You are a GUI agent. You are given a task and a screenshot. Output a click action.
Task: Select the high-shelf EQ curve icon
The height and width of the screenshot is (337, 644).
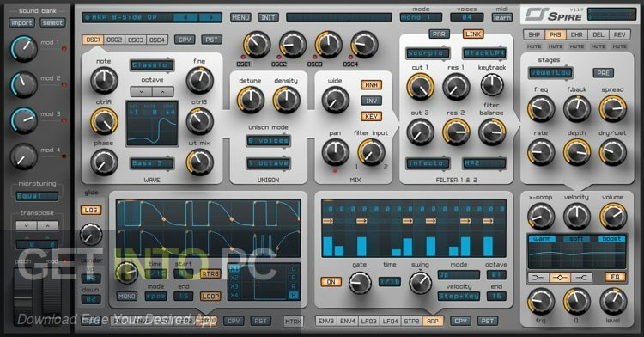point(581,278)
